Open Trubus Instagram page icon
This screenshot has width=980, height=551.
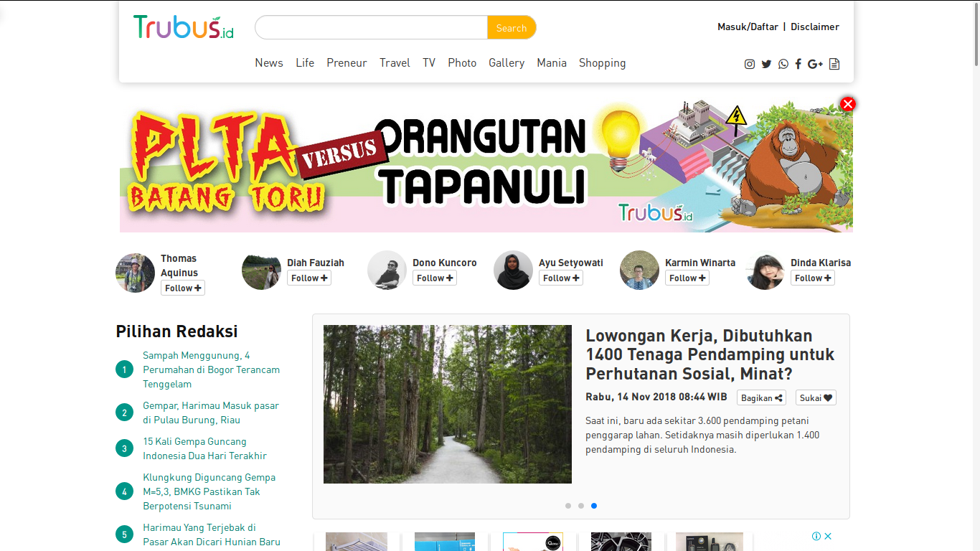[750, 64]
